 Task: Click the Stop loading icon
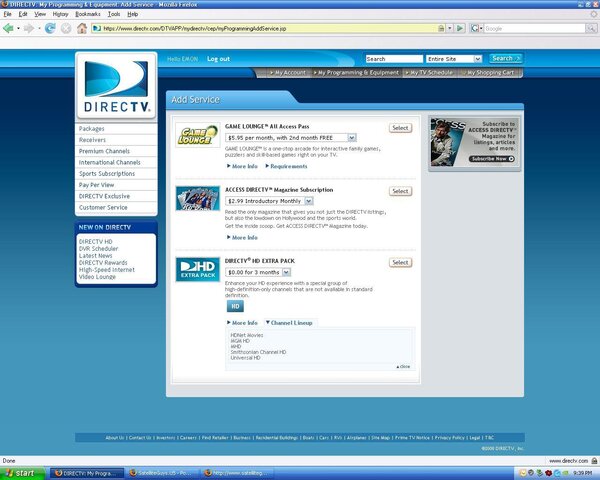pyautogui.click(x=66, y=28)
